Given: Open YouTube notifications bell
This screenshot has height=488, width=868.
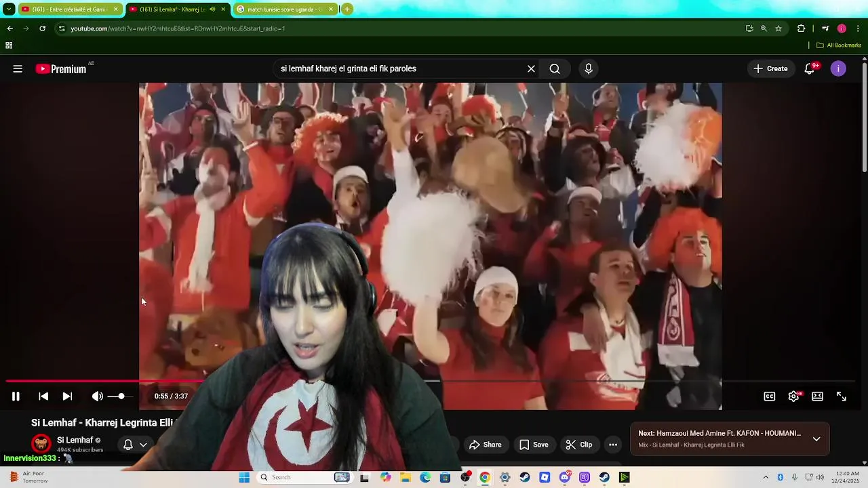Looking at the screenshot, I should [x=810, y=68].
